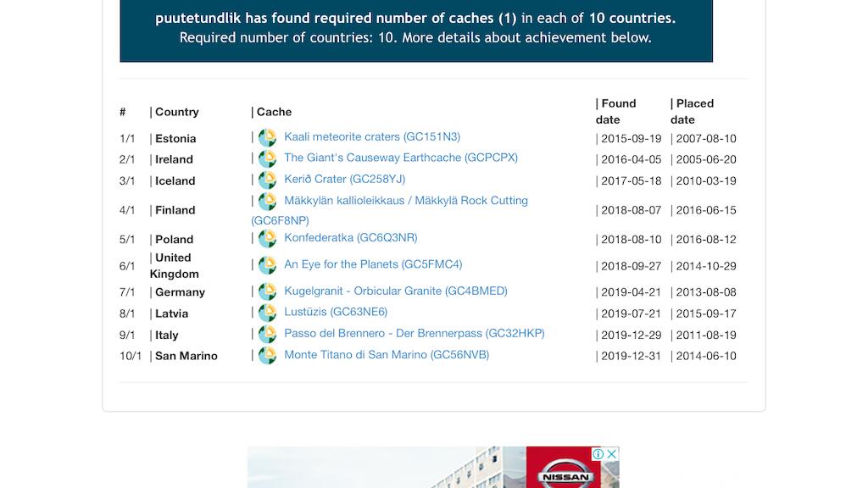Close the Nissan advertisement with the X
The height and width of the screenshot is (488, 868).
(x=611, y=454)
